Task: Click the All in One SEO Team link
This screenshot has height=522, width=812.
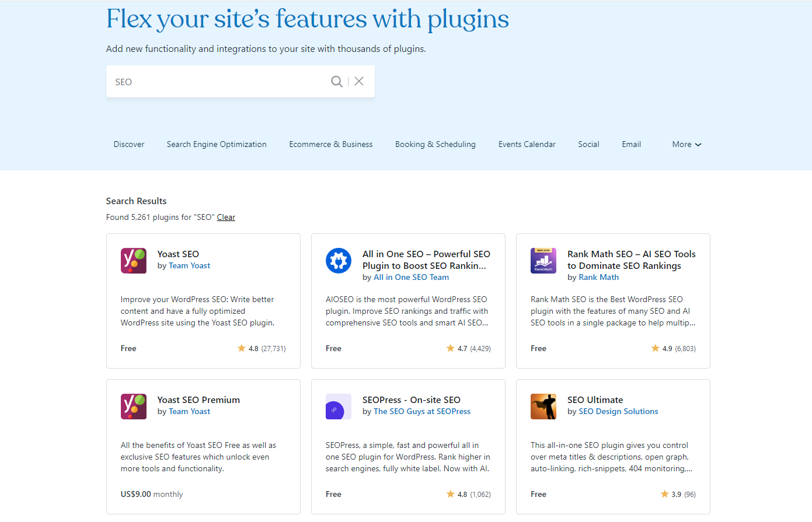Action: (x=412, y=277)
